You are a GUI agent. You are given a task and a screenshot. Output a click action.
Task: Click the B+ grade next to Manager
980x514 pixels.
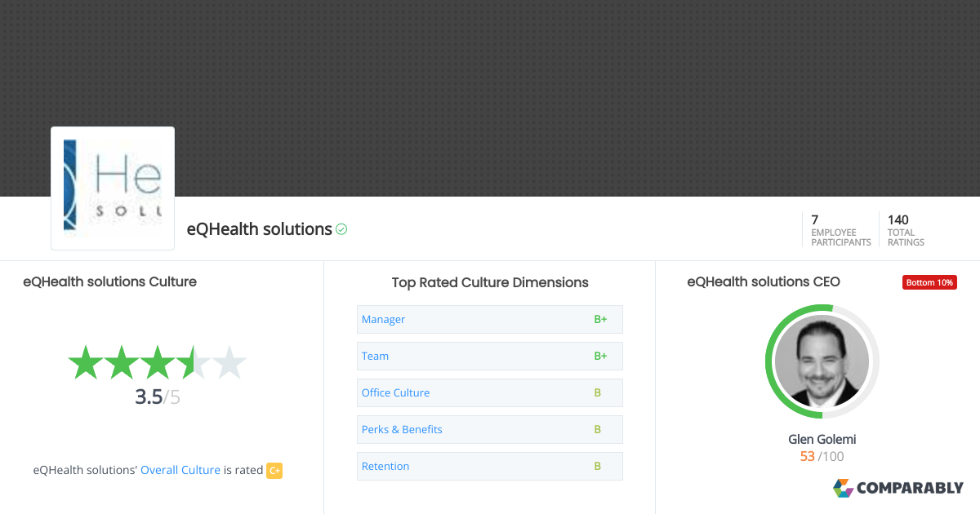click(x=601, y=319)
